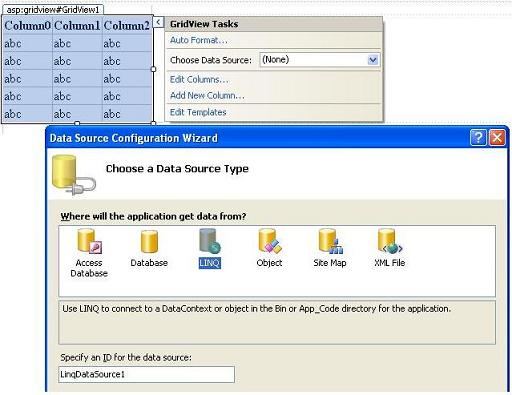Select the asp:gridview#GridView1 tag label
Screen dimensions: 512x395
click(x=53, y=10)
